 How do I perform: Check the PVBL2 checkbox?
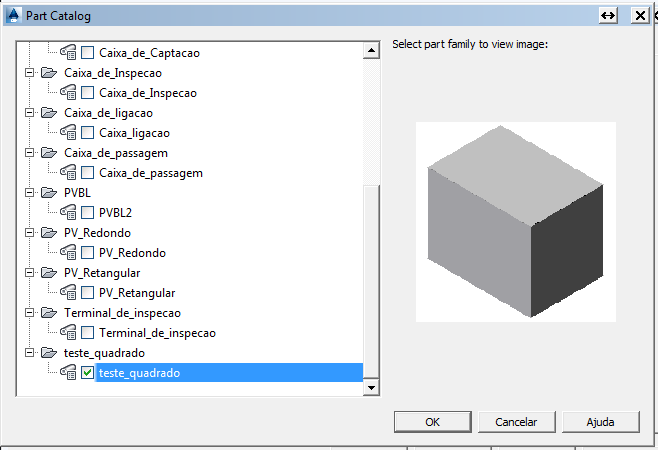click(x=87, y=212)
